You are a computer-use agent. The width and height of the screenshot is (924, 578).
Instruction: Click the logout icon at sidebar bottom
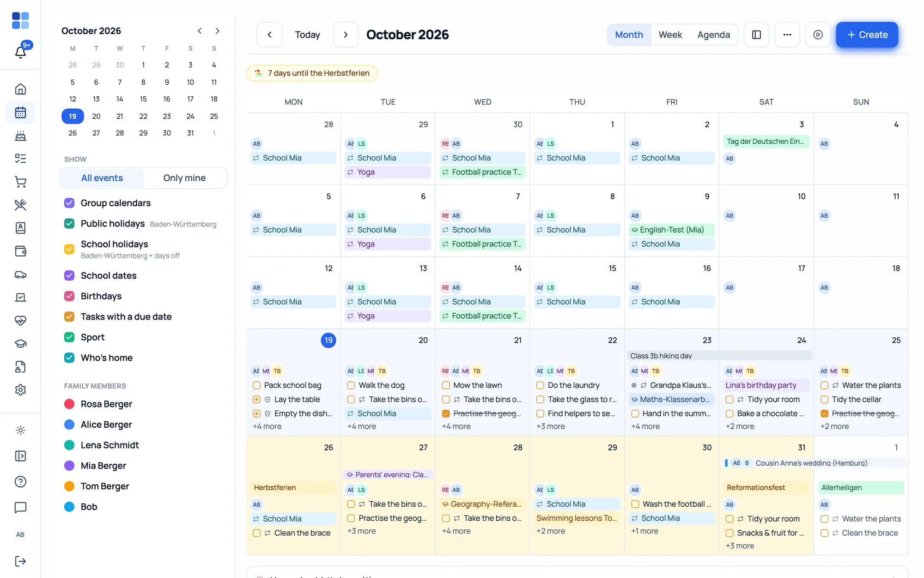pyautogui.click(x=20, y=561)
